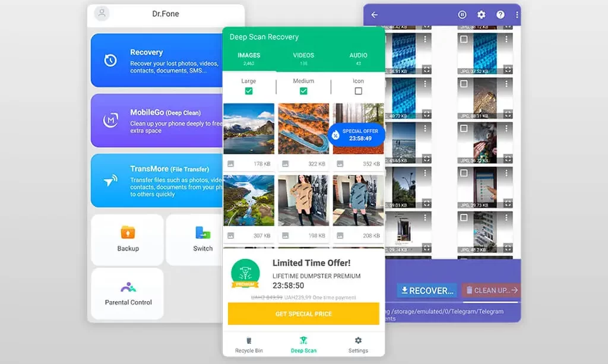
Task: Tap the Backup tile label
Action: click(x=128, y=248)
